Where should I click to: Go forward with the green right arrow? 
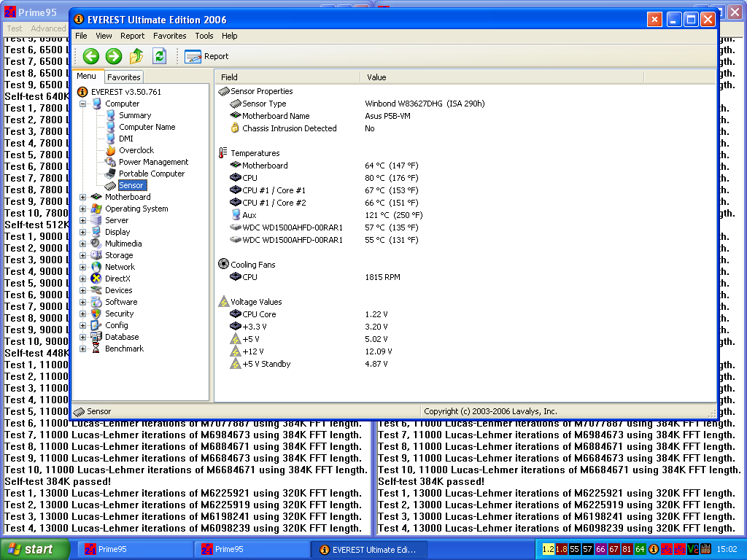[x=113, y=56]
